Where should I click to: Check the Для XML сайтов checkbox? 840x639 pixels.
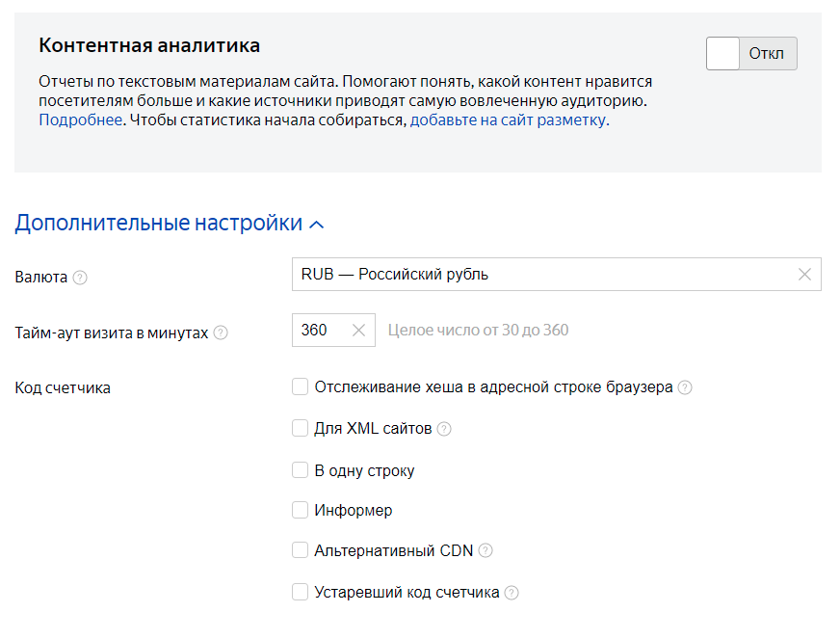[300, 429]
